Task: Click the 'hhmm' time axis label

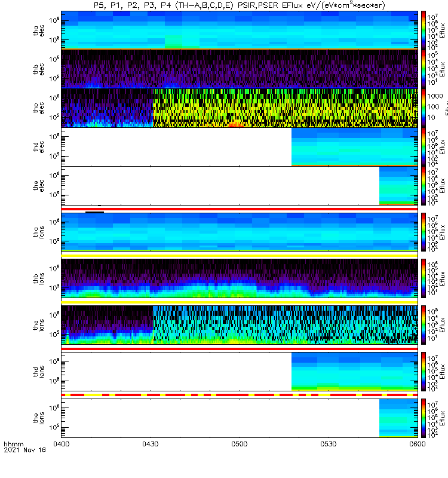Action: [14, 444]
